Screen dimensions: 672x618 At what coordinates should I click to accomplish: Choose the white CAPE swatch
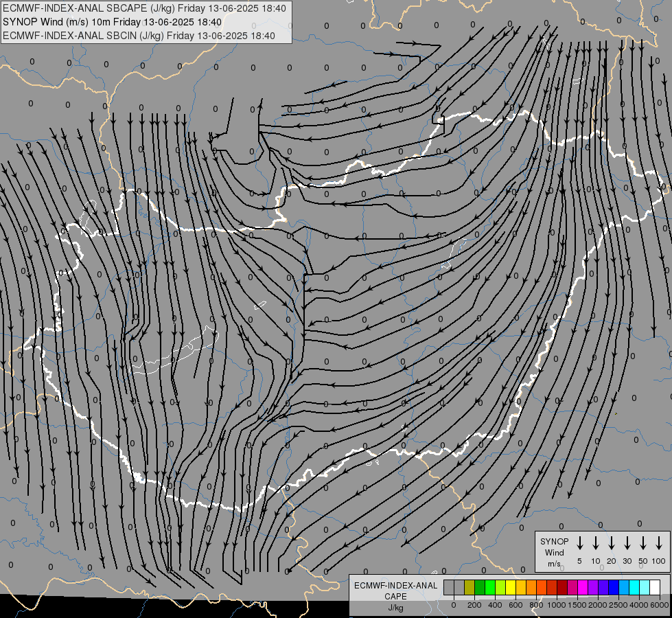tap(656, 588)
